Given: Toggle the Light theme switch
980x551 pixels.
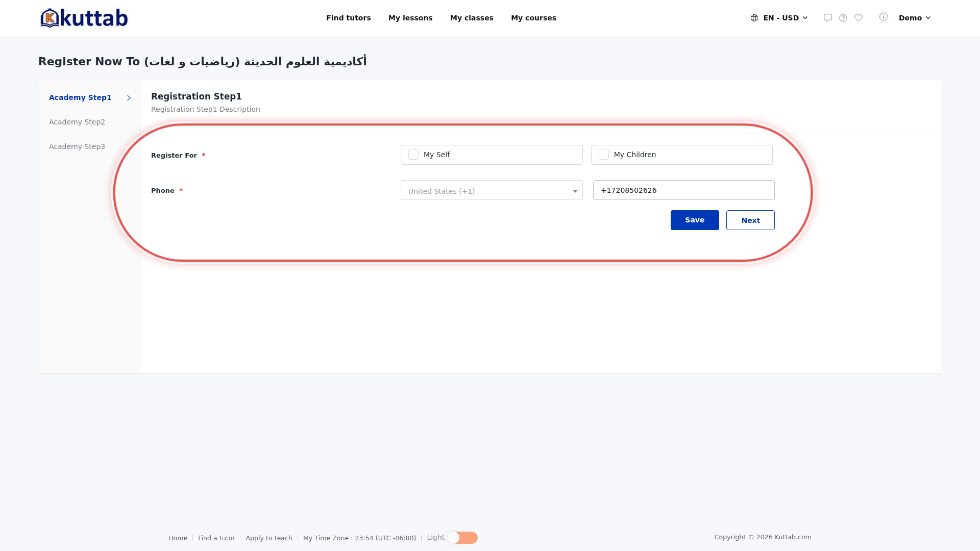Looking at the screenshot, I should tap(462, 538).
